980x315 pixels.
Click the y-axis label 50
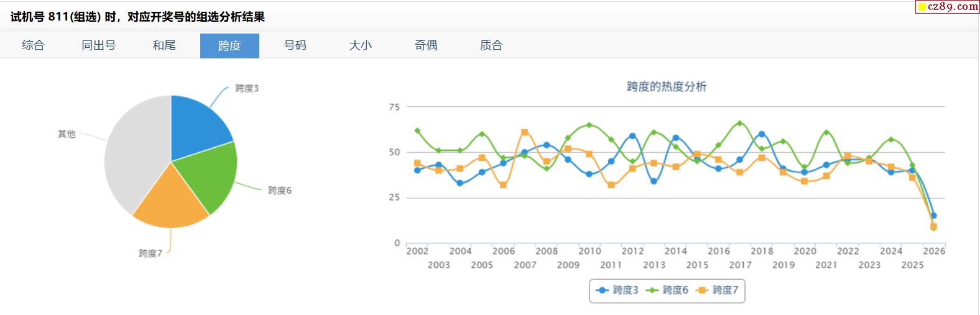[x=394, y=152]
